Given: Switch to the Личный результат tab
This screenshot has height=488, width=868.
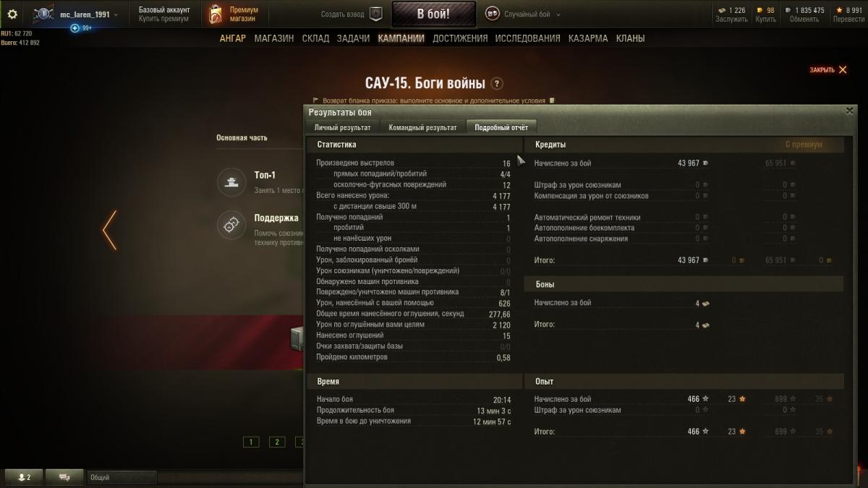Looking at the screenshot, I should (x=342, y=127).
